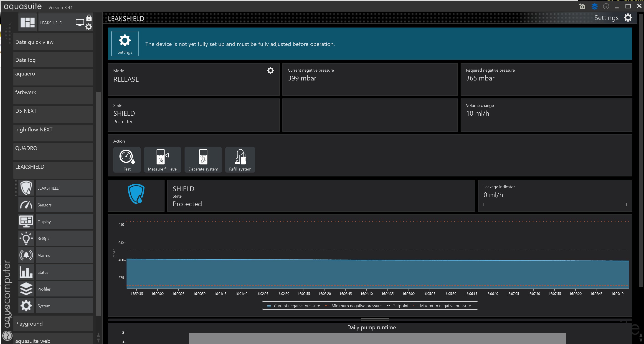
Task: Click the Current negative pressure legend swatch
Action: pos(269,306)
